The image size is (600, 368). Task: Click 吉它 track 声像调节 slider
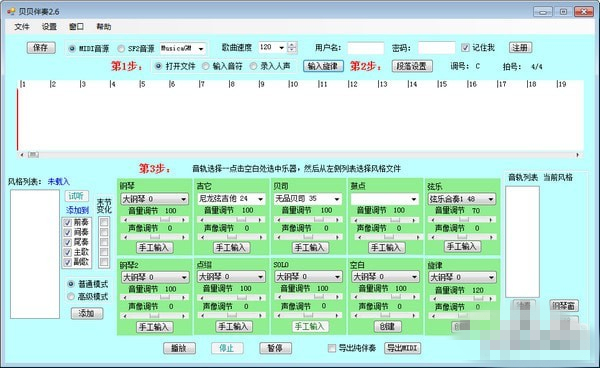click(231, 237)
